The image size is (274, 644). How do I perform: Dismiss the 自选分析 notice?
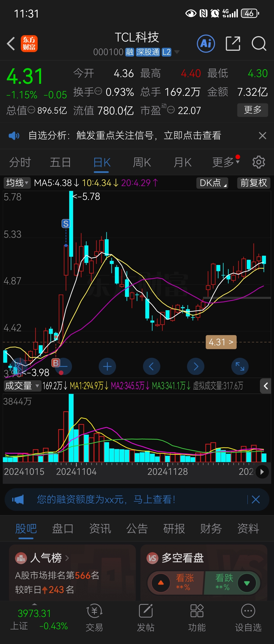coord(262,136)
